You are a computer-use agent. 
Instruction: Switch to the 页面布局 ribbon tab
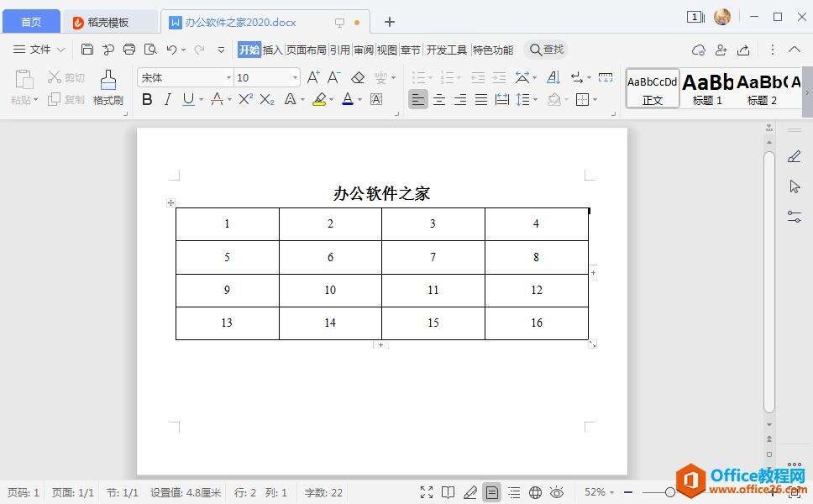(306, 50)
